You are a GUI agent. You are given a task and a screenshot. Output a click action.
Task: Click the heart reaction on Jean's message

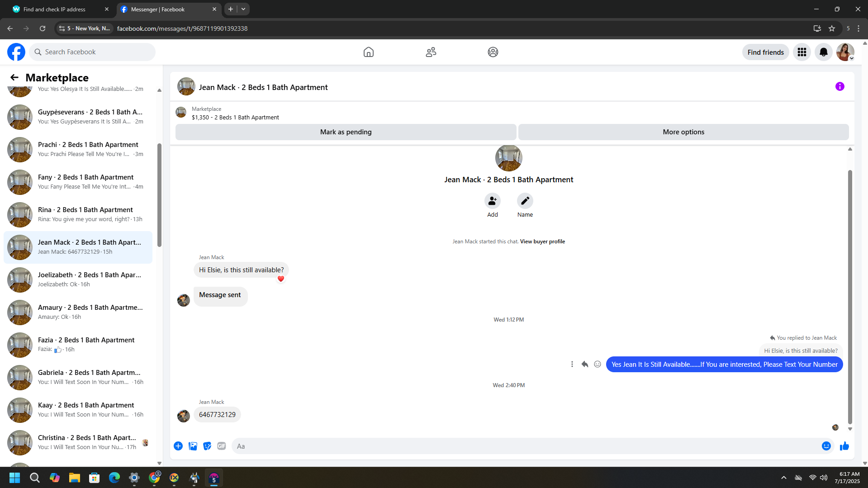coord(281,279)
